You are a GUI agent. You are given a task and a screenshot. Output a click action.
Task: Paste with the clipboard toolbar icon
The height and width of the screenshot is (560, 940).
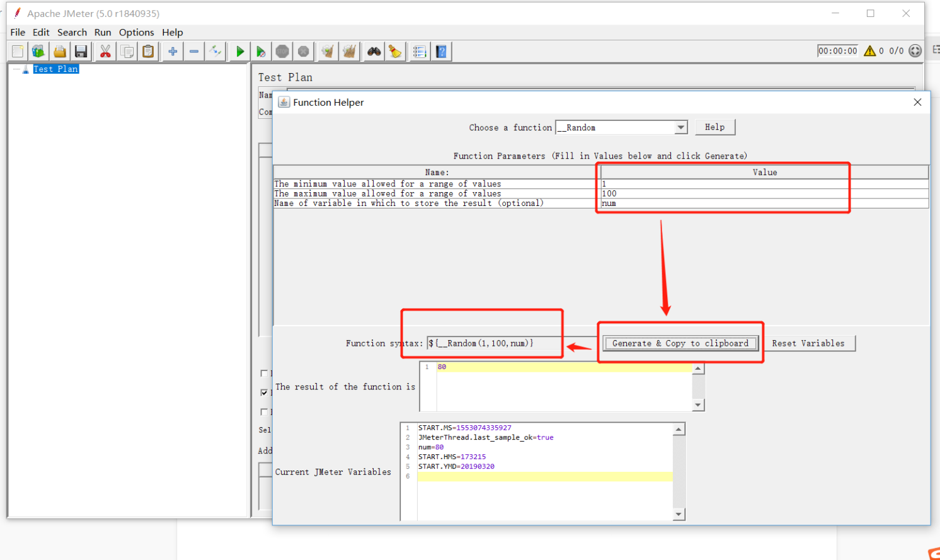point(148,52)
